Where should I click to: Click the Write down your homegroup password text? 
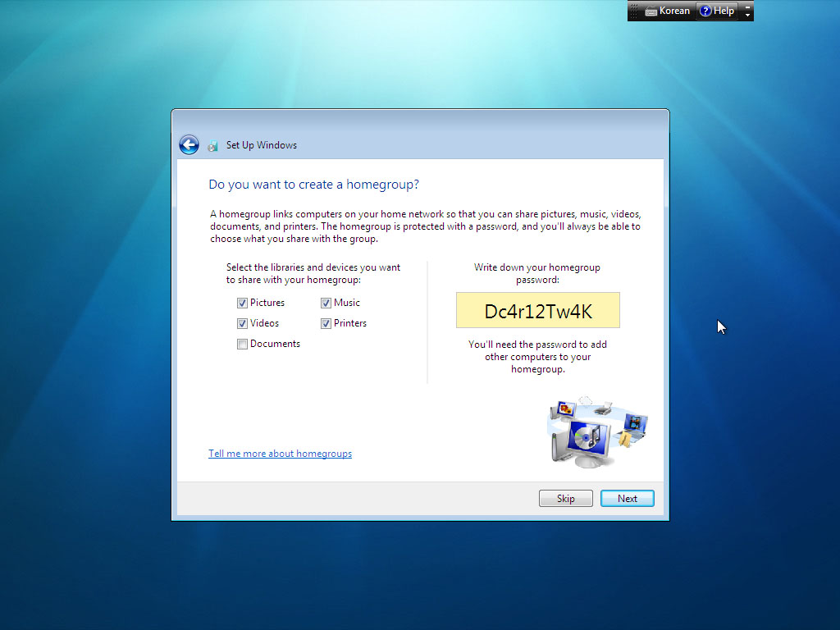[x=537, y=273]
